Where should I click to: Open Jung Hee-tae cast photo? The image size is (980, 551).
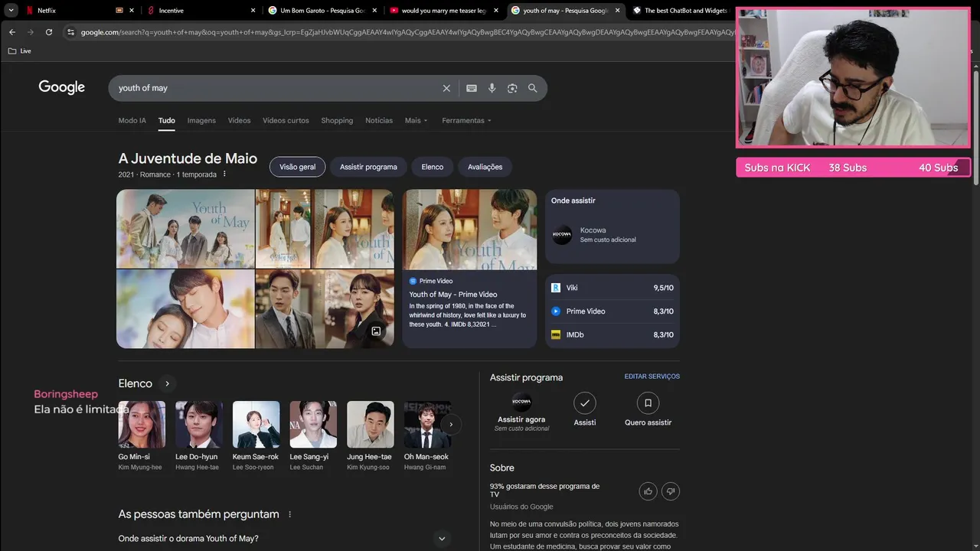(371, 425)
